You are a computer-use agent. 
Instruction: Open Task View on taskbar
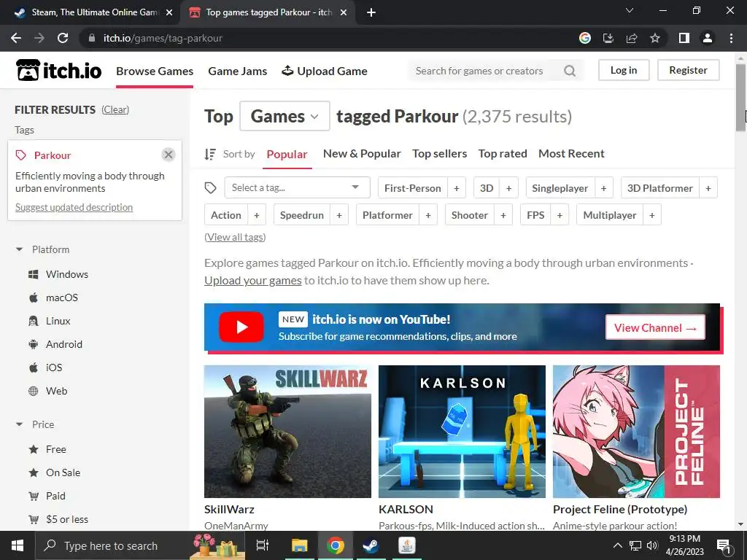(x=263, y=545)
